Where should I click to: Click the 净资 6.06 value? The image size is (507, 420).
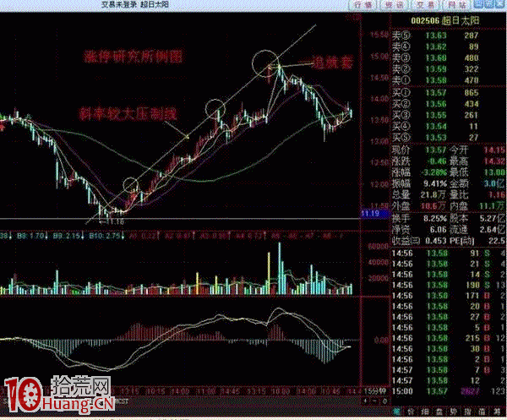438,230
